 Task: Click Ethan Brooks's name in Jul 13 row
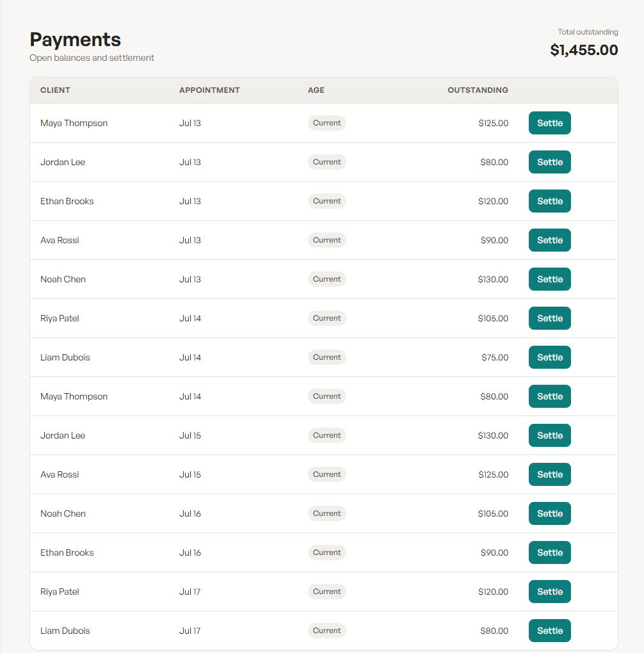coord(67,201)
